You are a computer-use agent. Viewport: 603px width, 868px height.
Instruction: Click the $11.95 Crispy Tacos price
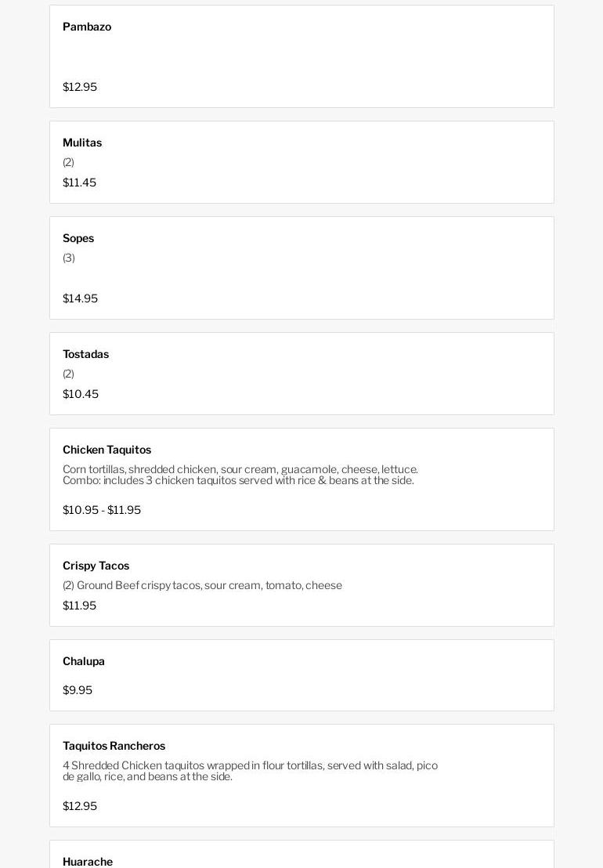[x=79, y=606]
